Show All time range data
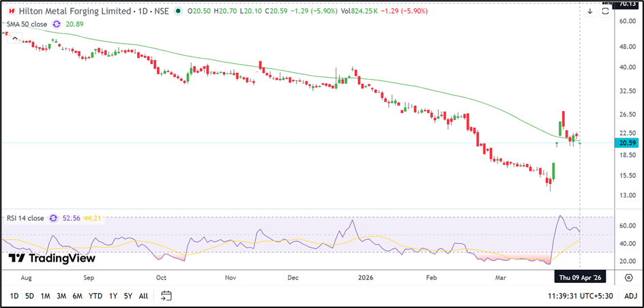The height and width of the screenshot is (308, 644). pos(143,296)
